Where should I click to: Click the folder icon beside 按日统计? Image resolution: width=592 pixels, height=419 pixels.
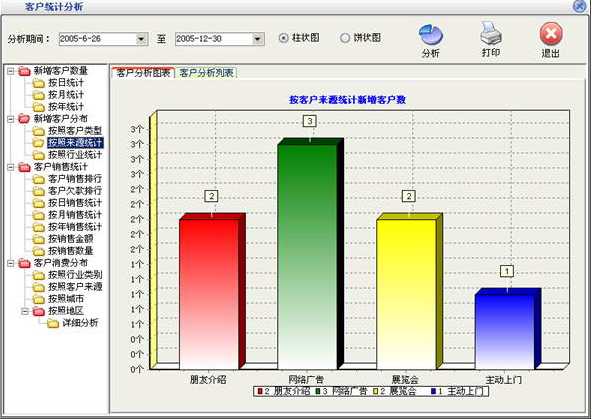tap(39, 83)
